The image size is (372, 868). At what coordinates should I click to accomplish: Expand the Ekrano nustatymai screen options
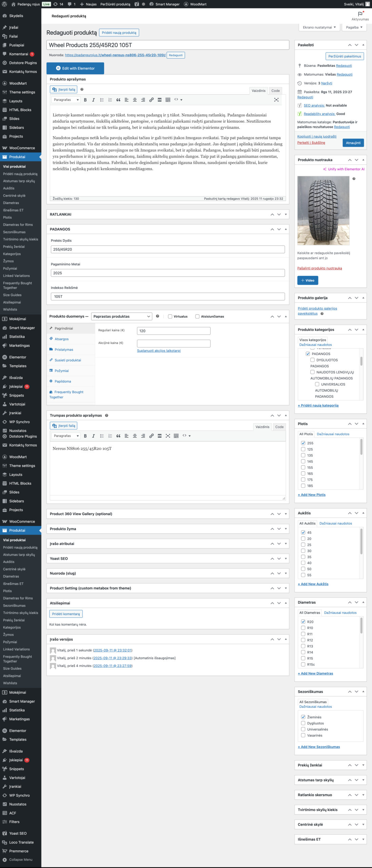319,27
